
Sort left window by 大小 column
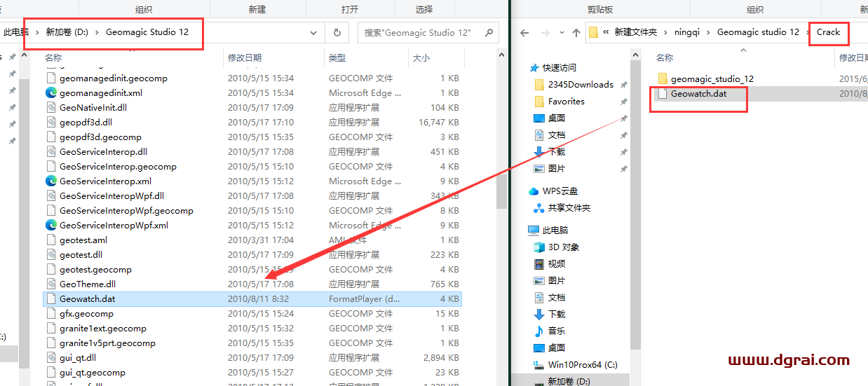pos(421,57)
